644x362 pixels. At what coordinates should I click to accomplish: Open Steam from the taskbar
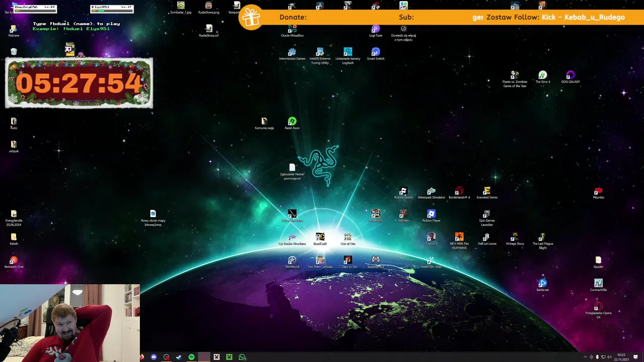click(x=179, y=357)
